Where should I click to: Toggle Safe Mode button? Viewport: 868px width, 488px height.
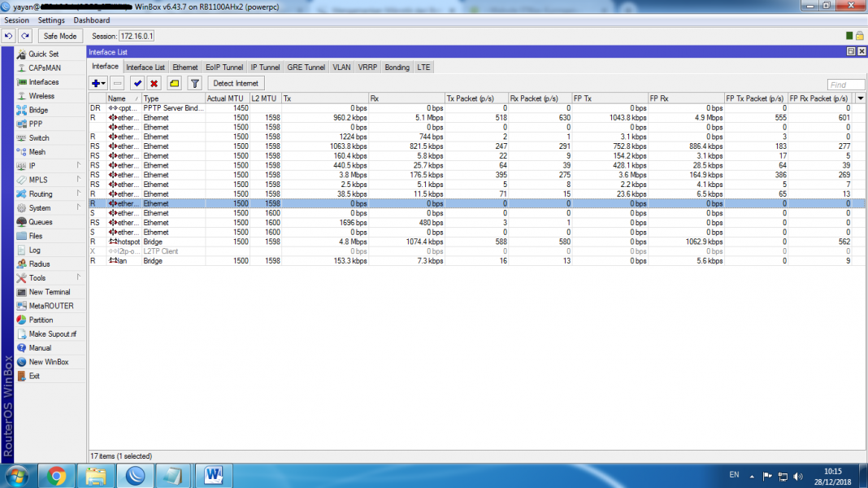click(60, 36)
